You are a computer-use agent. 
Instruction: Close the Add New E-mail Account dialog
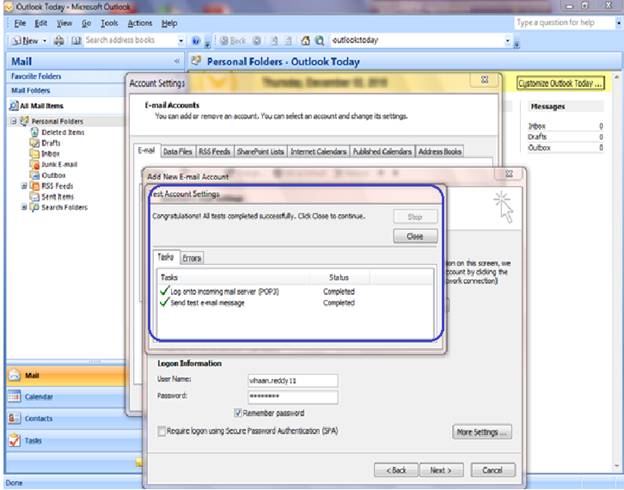click(509, 174)
